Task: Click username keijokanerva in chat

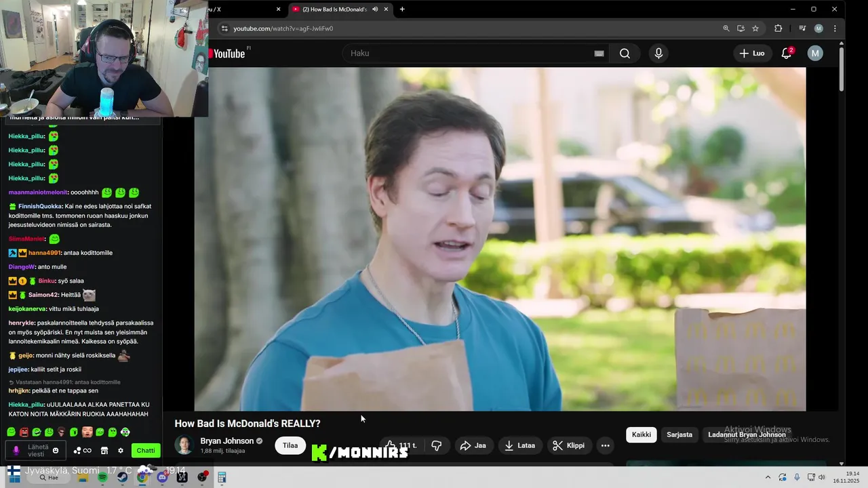Action: click(x=27, y=309)
